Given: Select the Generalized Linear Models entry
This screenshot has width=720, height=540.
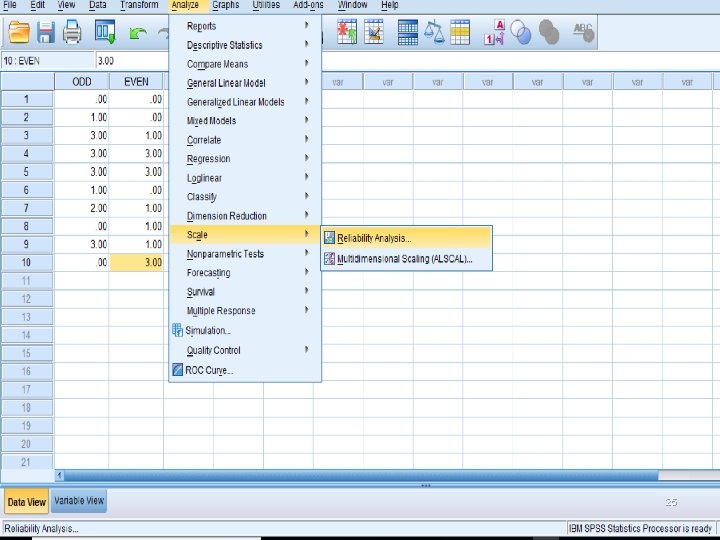Looking at the screenshot, I should pyautogui.click(x=245, y=102).
